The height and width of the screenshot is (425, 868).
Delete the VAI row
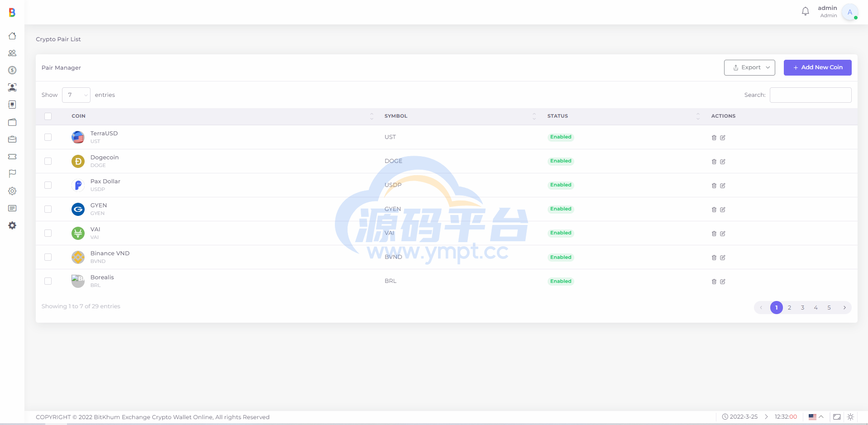coord(714,234)
